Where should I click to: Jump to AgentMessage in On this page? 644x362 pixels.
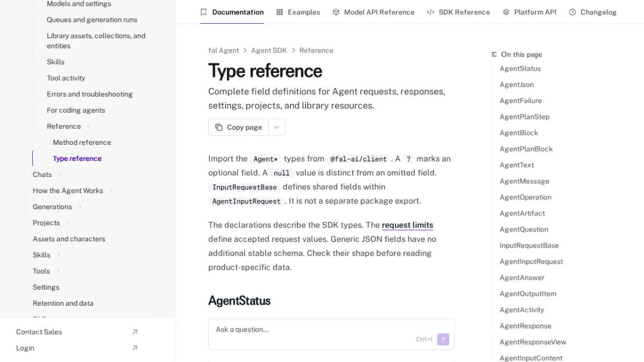524,181
